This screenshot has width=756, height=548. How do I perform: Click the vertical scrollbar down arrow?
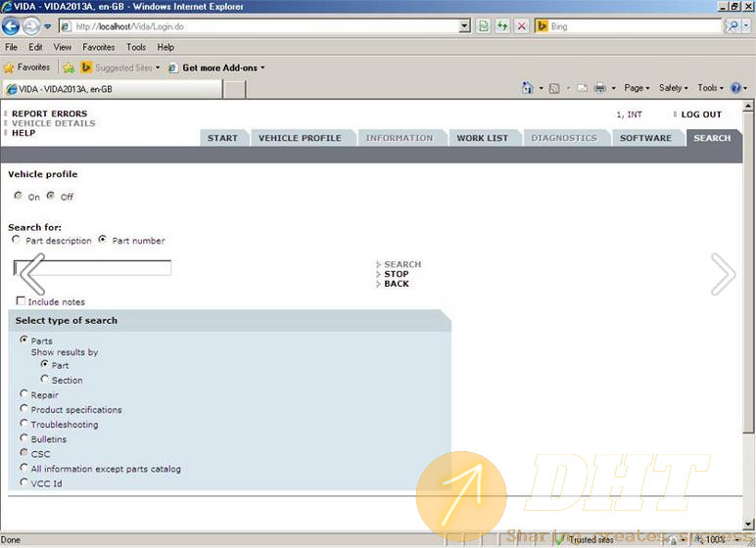click(748, 525)
